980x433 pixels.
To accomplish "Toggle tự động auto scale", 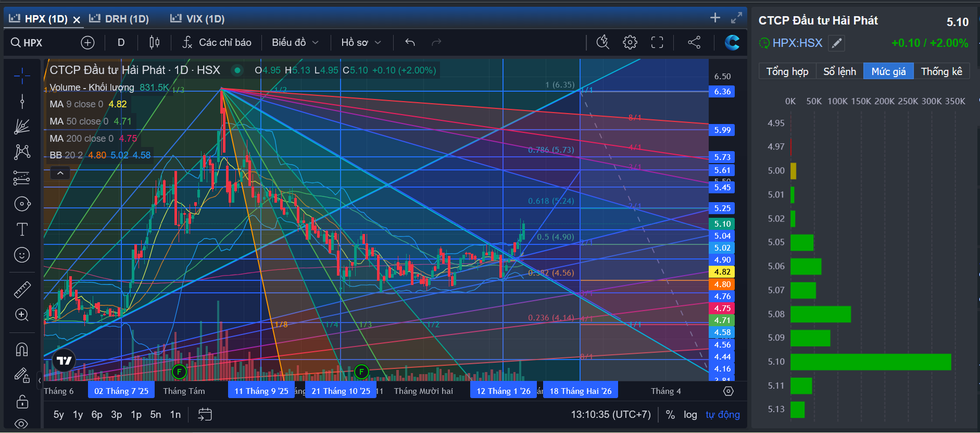I will point(723,415).
